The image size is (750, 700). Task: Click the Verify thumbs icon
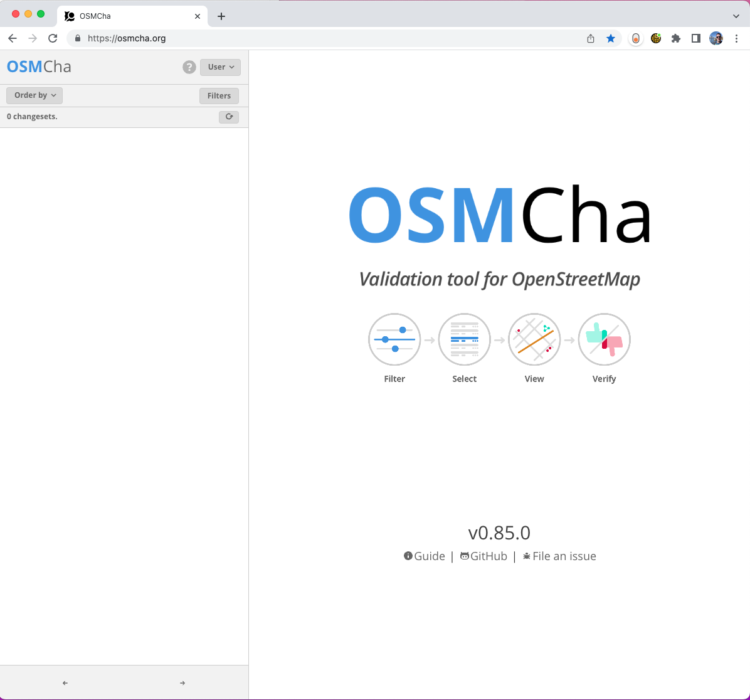[604, 339]
